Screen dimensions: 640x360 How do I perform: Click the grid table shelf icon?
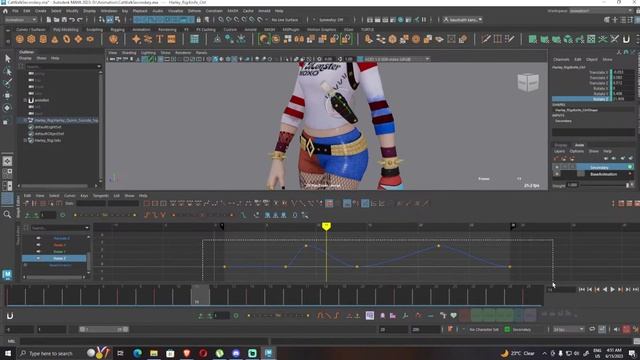[194, 39]
